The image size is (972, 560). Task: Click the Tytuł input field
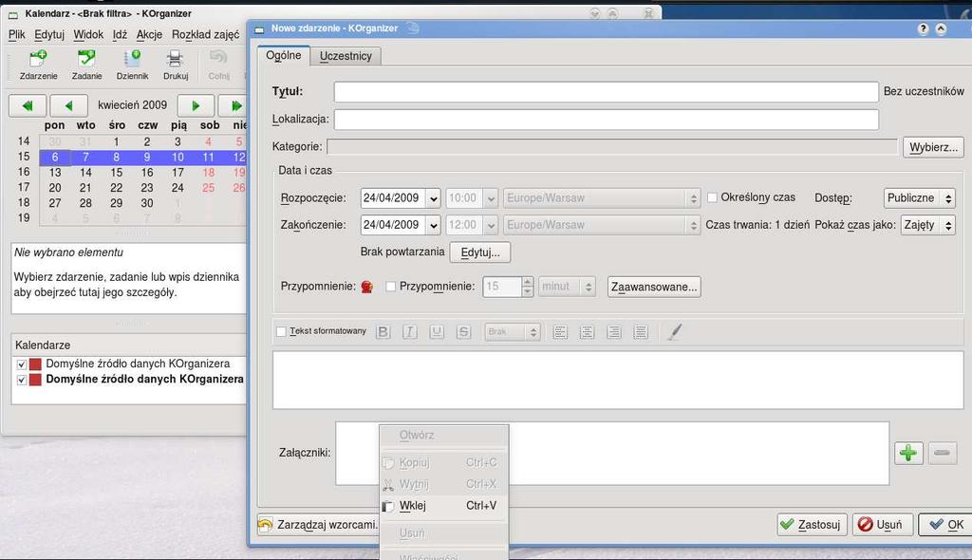click(607, 92)
